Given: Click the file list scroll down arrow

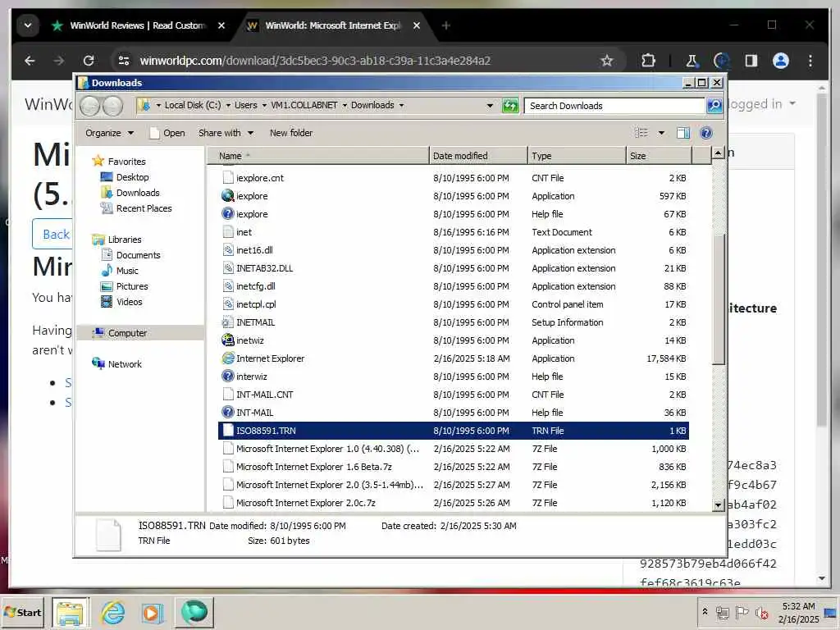Looking at the screenshot, I should coord(718,504).
